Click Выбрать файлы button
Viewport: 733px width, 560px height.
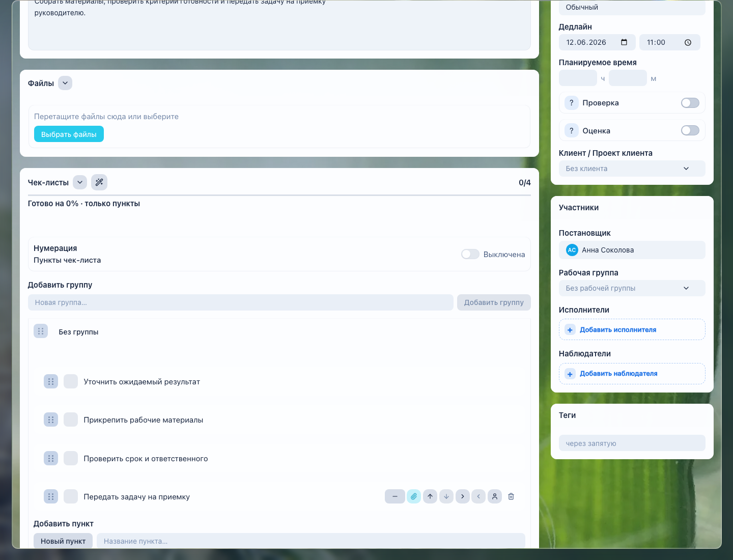(69, 134)
